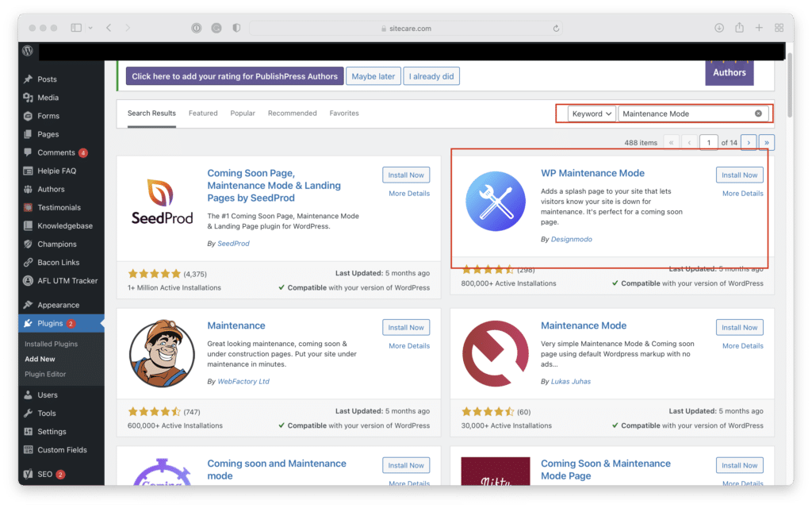Click the SeedProd logo thumbnail
This screenshot has width=812, height=508.
click(162, 201)
